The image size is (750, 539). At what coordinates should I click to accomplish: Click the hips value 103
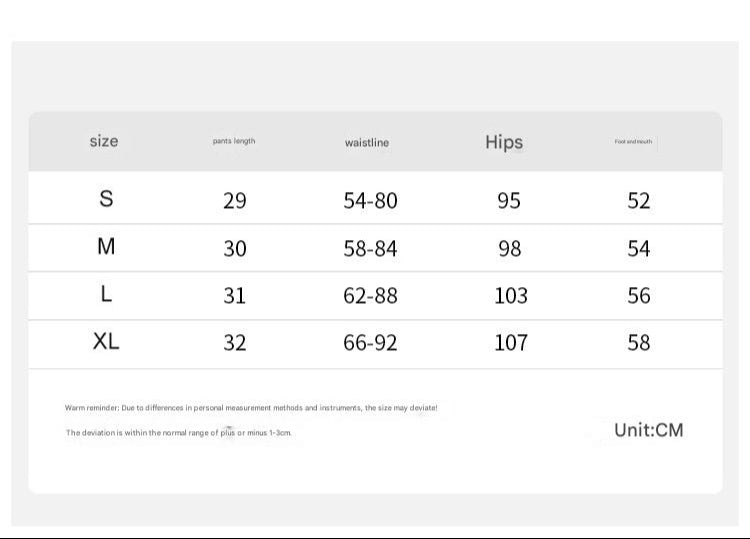point(511,296)
